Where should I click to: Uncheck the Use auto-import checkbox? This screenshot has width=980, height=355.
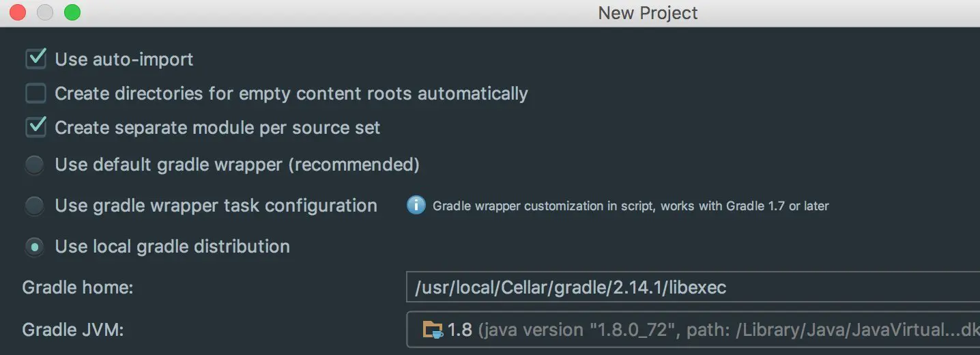tap(35, 59)
